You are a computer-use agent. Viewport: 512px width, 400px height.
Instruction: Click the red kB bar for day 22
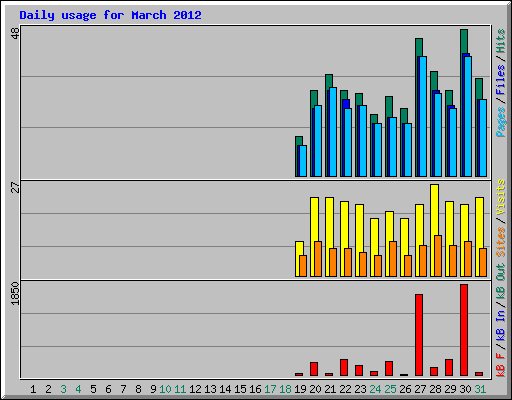pyautogui.click(x=344, y=368)
